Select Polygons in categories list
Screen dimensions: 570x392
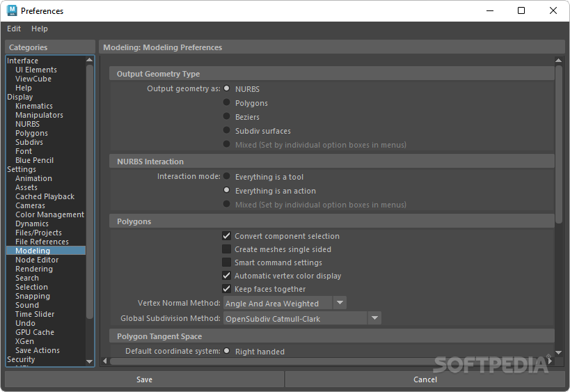[31, 134]
